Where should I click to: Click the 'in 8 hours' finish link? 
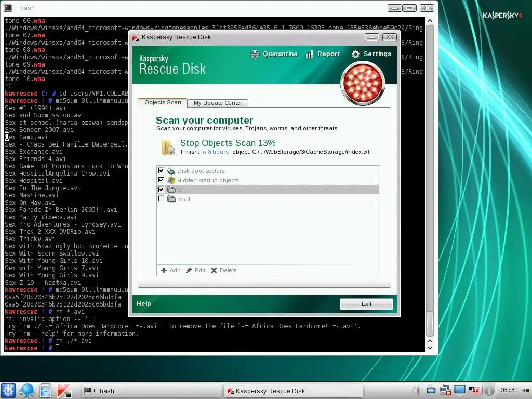point(215,152)
